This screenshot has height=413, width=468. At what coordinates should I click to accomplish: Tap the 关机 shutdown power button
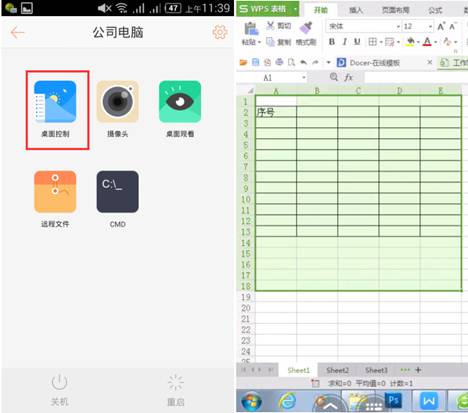click(x=60, y=390)
